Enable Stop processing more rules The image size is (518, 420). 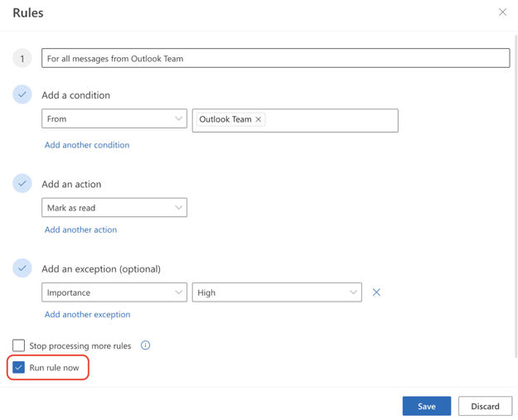click(18, 345)
